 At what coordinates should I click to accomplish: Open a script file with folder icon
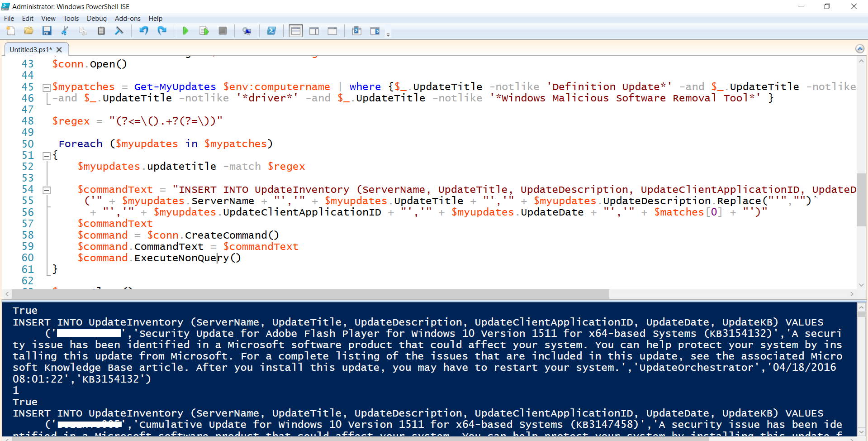pos(29,31)
